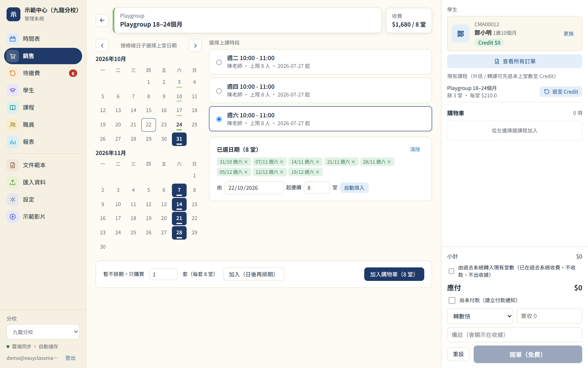This screenshot has width=588, height=368.
Task: Go to next month in calendar
Action: coord(195,46)
